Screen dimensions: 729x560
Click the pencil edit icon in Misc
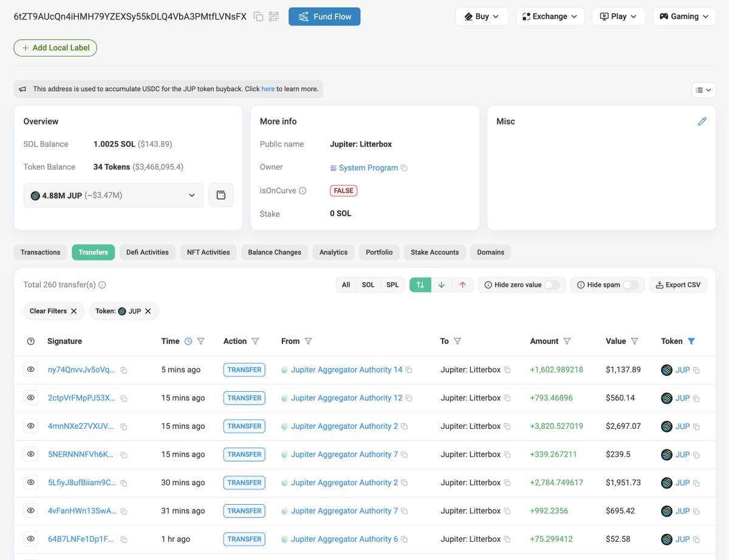[702, 121]
